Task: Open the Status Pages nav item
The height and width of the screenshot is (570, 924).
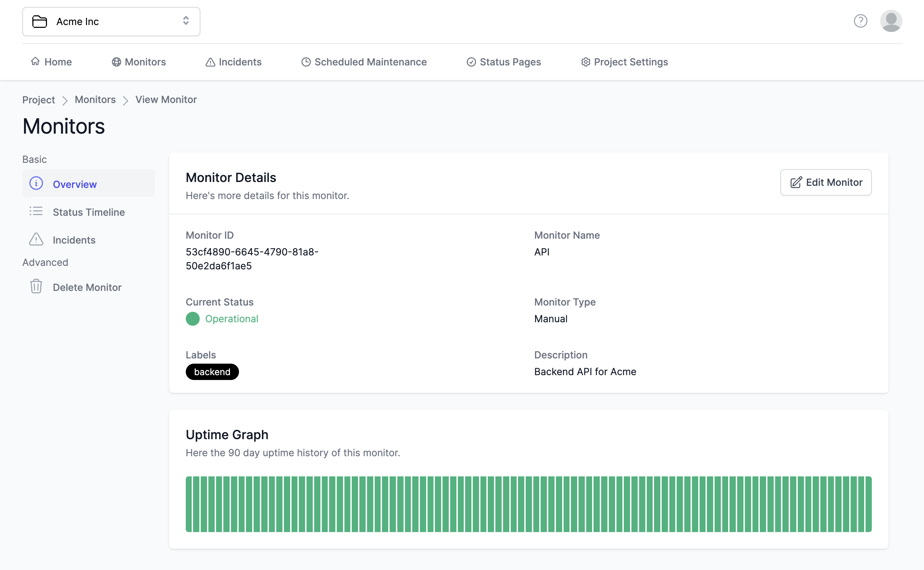Action: tap(504, 62)
